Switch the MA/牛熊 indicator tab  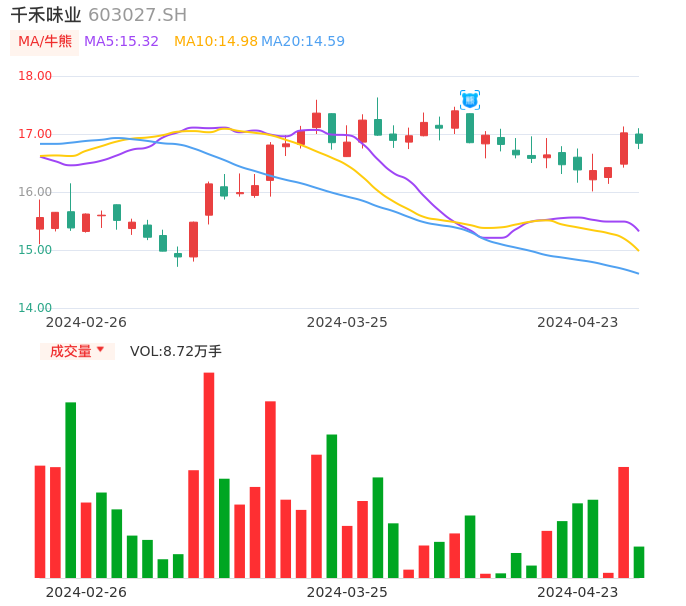tap(45, 42)
